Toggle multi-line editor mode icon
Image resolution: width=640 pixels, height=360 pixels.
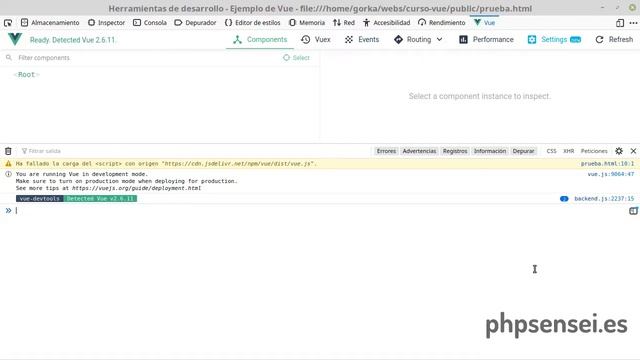click(x=633, y=211)
